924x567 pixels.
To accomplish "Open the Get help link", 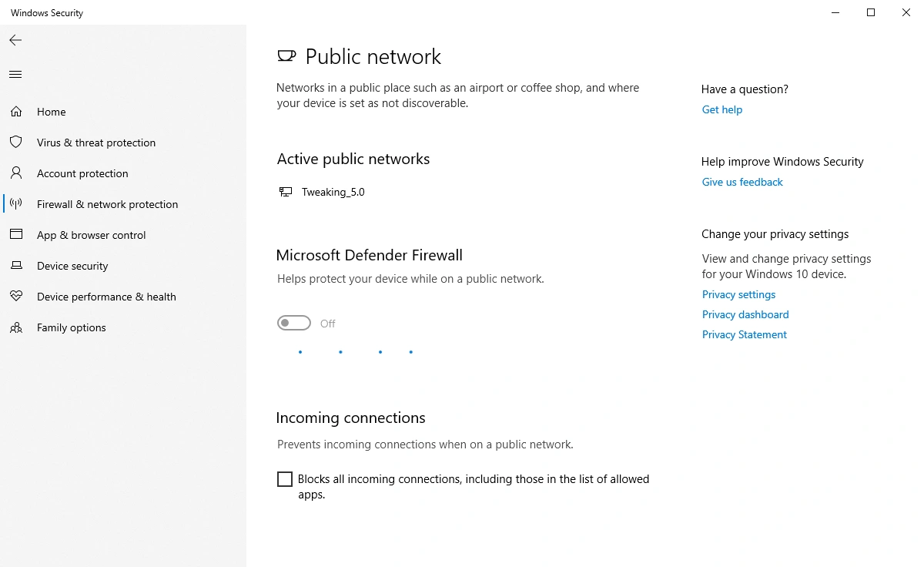I will tap(722, 109).
